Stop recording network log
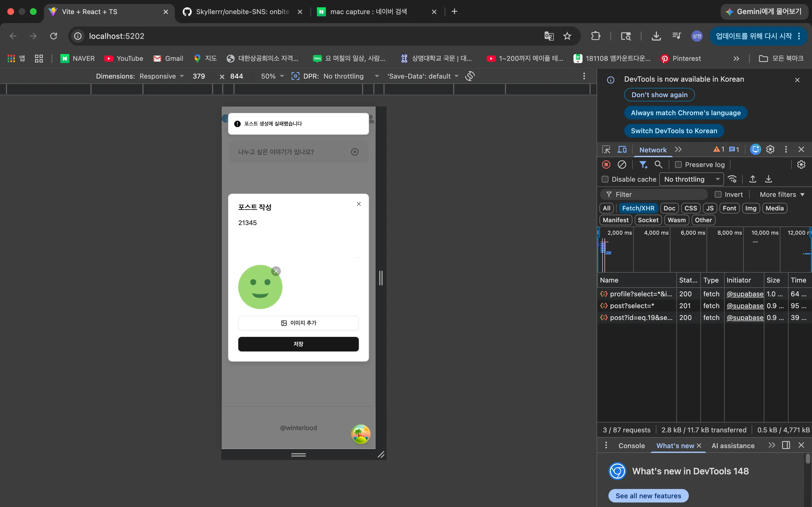The image size is (812, 507). pyautogui.click(x=606, y=164)
